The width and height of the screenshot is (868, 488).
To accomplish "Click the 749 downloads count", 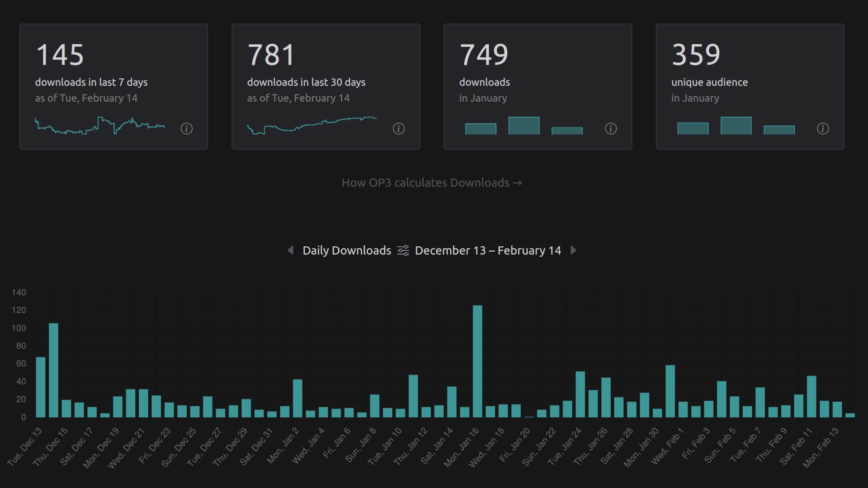I will 484,55.
